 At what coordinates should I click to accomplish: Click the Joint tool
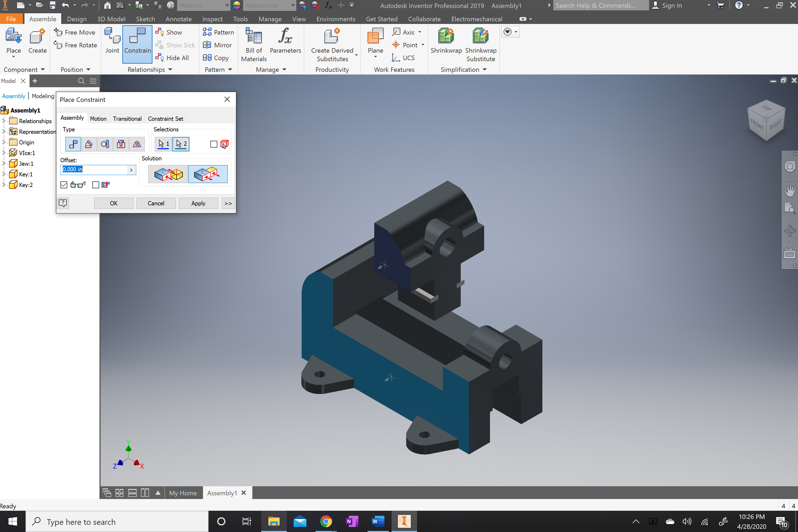point(112,41)
